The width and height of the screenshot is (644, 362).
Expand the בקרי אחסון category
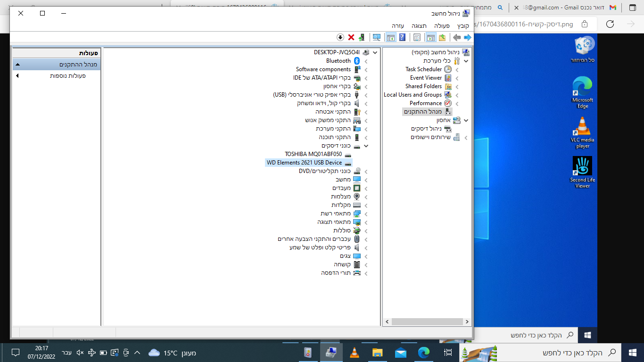(x=366, y=86)
